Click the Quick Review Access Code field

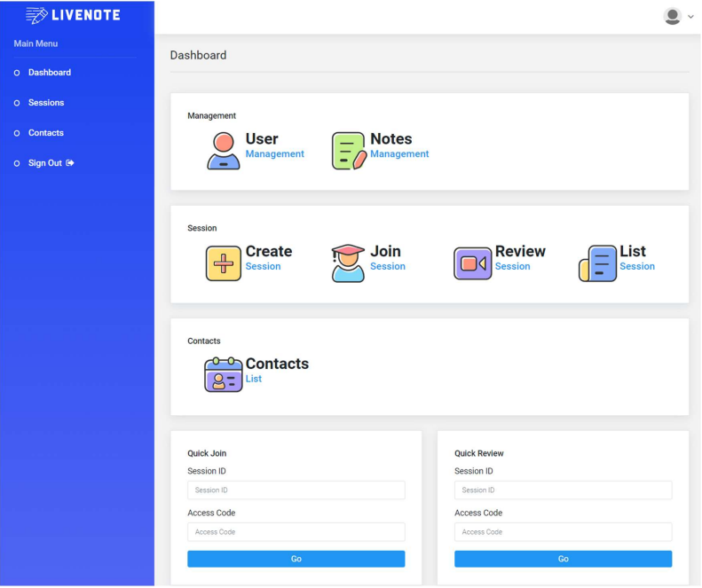point(563,532)
